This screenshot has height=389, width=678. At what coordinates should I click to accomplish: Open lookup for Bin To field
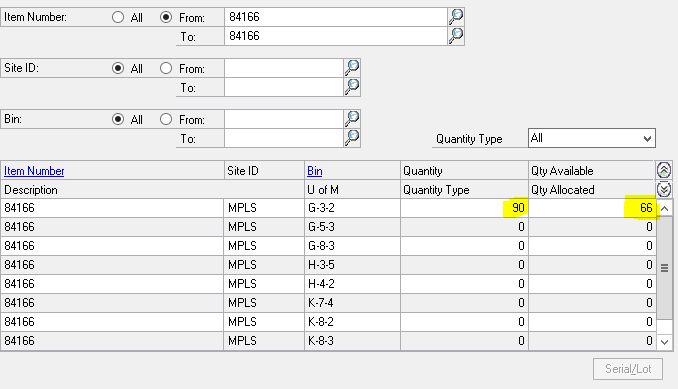(x=352, y=138)
